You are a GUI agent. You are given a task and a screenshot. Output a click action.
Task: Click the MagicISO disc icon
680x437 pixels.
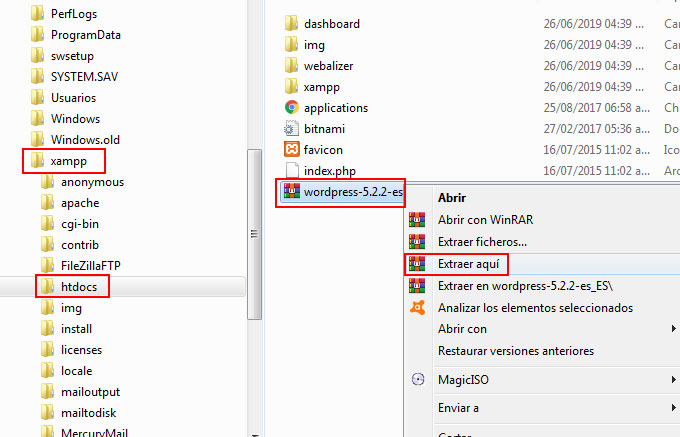pos(418,380)
